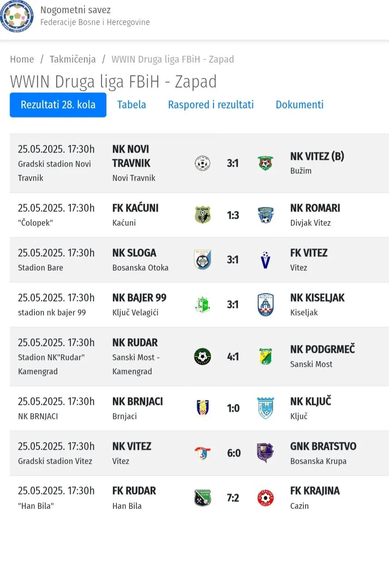
Task: Go to Home breadcrumb link
Action: point(22,59)
